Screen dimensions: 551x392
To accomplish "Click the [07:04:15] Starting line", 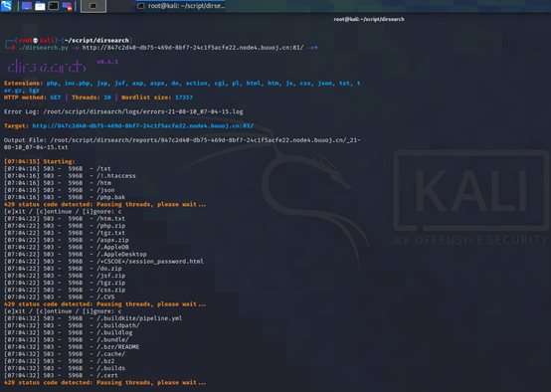I will coord(40,161).
